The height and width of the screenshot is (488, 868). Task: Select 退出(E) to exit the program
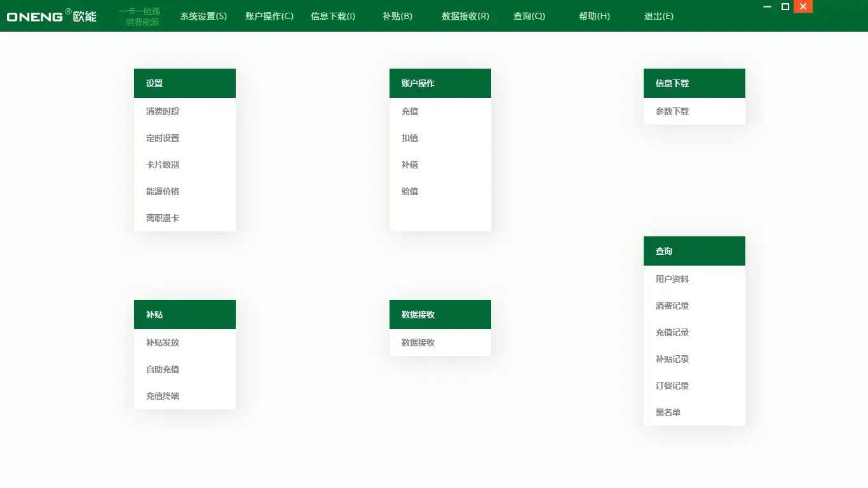(x=659, y=17)
